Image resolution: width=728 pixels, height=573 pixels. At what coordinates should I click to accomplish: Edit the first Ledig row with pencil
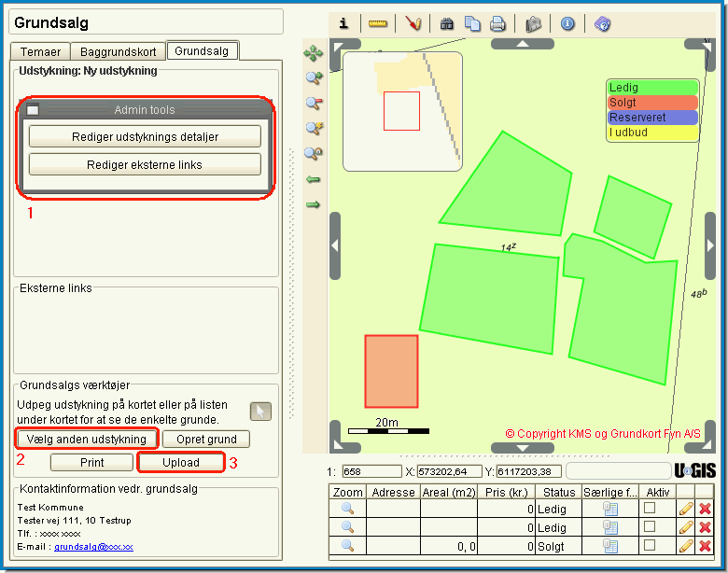point(686,509)
